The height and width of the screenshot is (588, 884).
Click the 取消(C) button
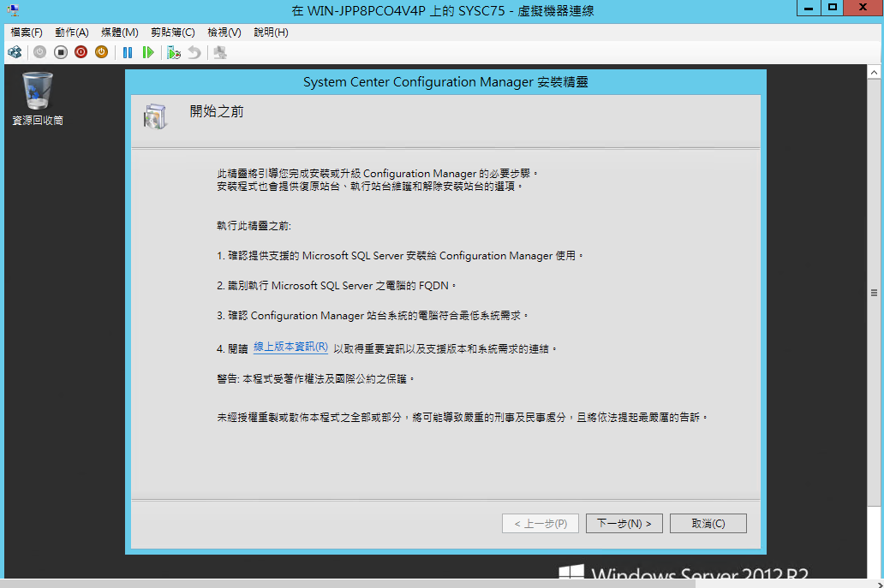(708, 523)
